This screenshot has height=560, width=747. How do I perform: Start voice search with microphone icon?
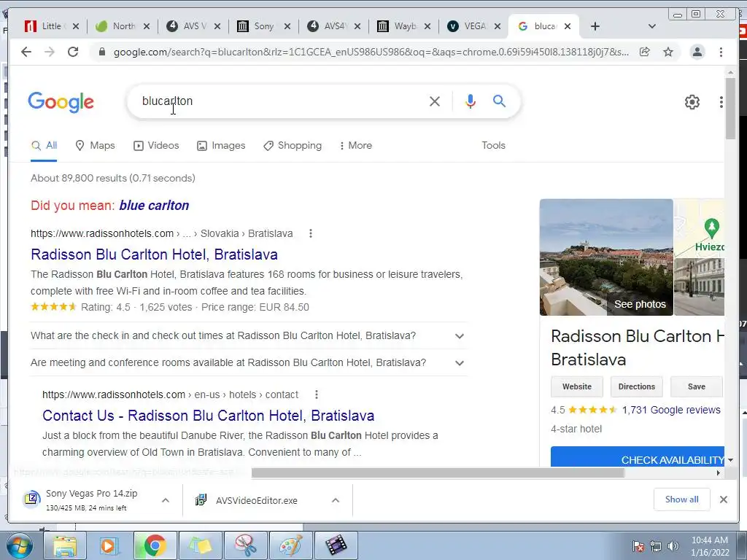pos(471,101)
